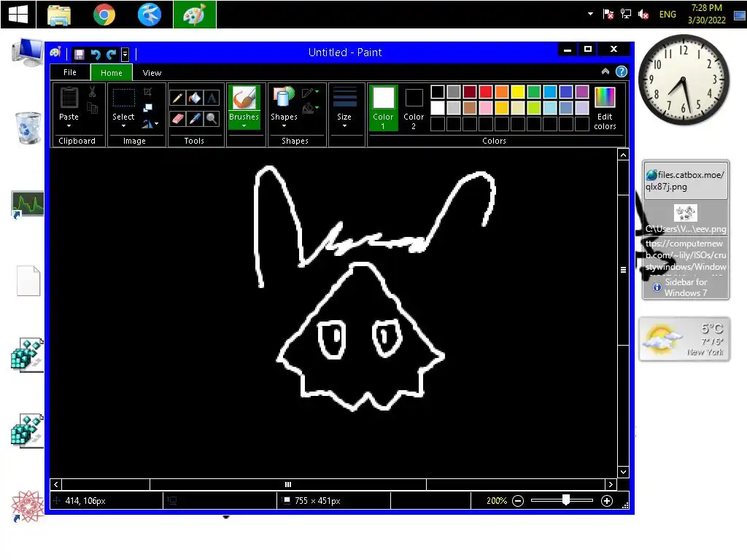Minimize the ribbon with the up chevron
747x560 pixels.
click(x=605, y=71)
